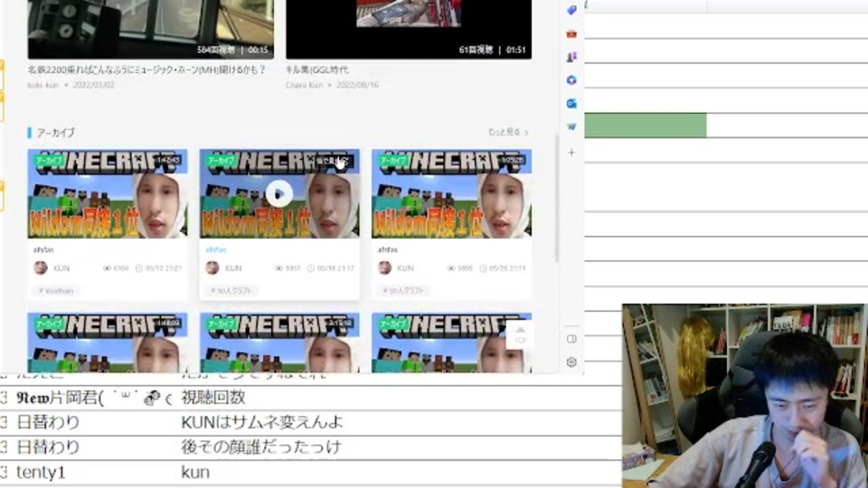Click the 2022/08/16 upload date

click(357, 85)
